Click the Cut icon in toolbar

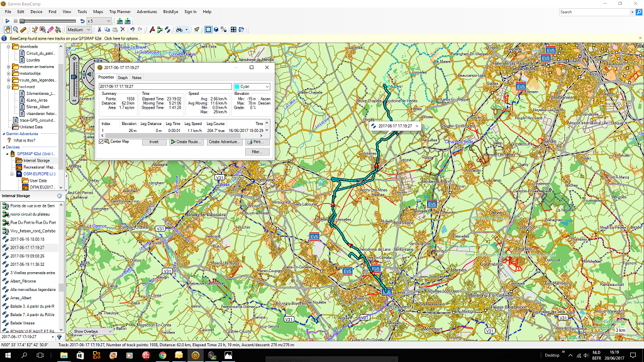(x=99, y=30)
